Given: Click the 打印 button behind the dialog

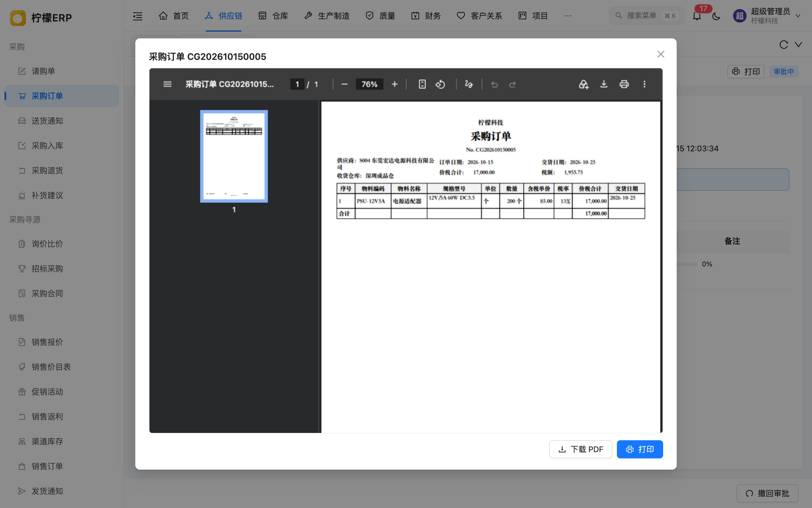Looking at the screenshot, I should [x=746, y=72].
